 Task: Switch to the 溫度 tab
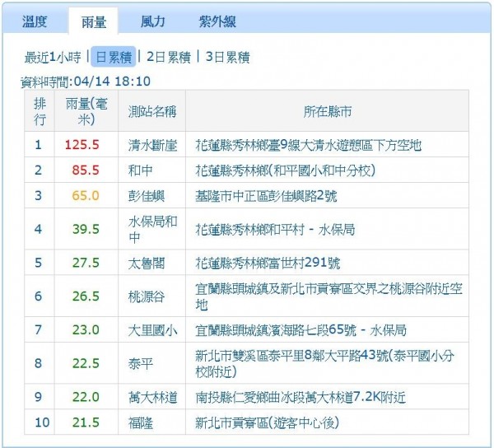(x=35, y=21)
